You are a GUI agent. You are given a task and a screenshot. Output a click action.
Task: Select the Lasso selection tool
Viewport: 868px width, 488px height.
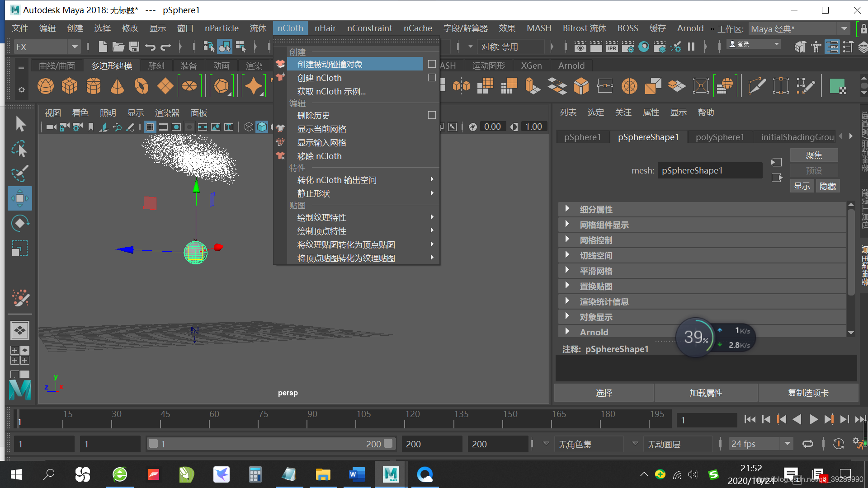[x=20, y=149]
